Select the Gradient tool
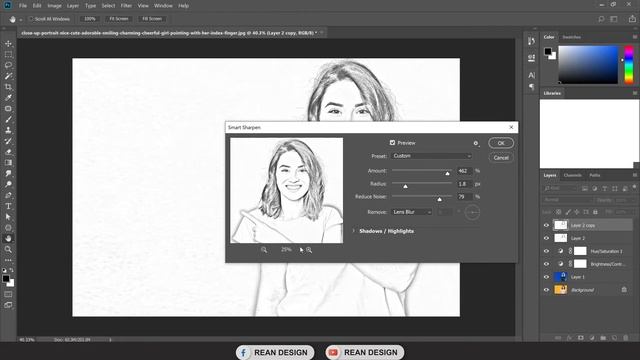This screenshot has width=640, height=360. click(x=8, y=163)
